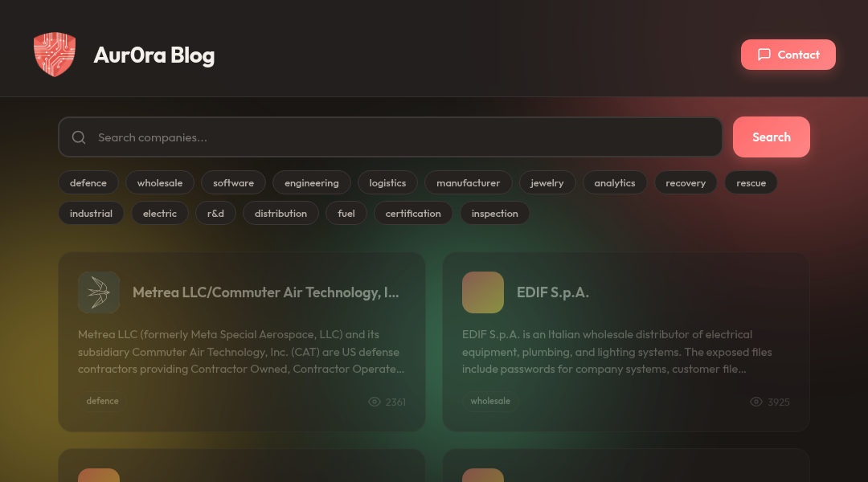Click the Metrea LLC description text
This screenshot has height=482, width=868.
[x=241, y=351]
